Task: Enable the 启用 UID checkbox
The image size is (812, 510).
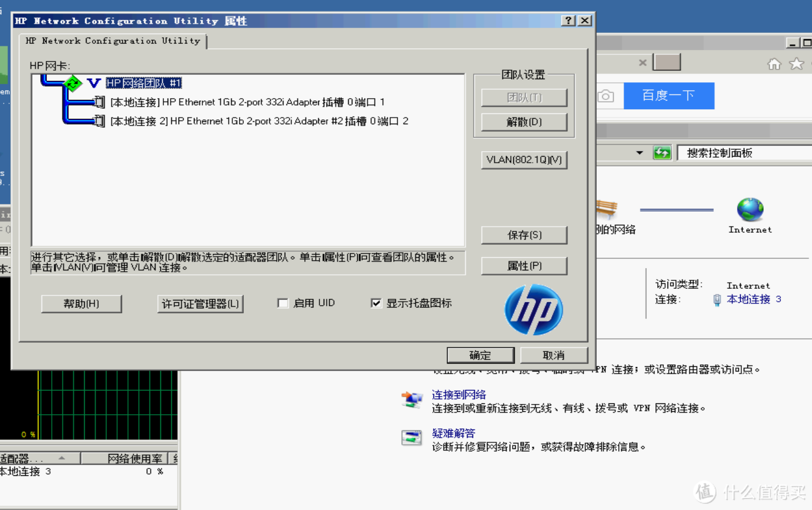Action: (x=283, y=303)
